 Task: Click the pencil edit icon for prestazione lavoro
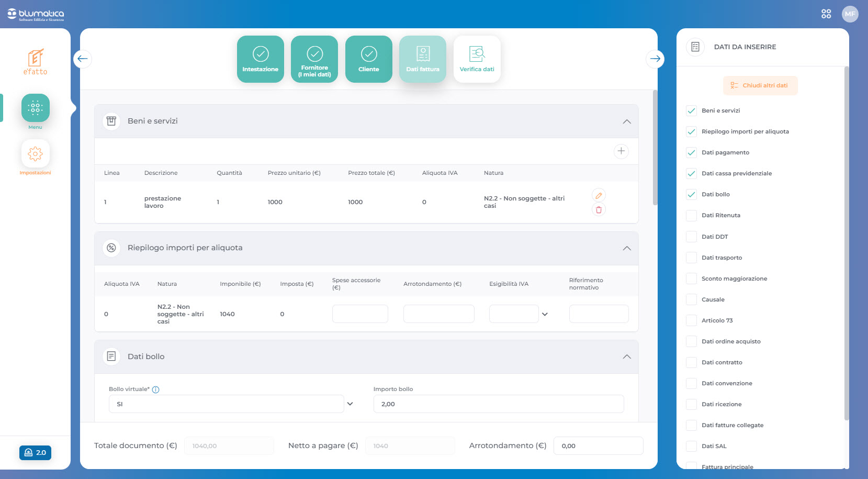(x=599, y=195)
